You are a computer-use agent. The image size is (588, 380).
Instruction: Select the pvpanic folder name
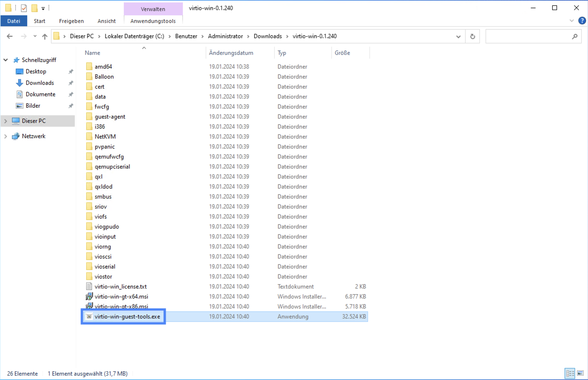coord(105,147)
